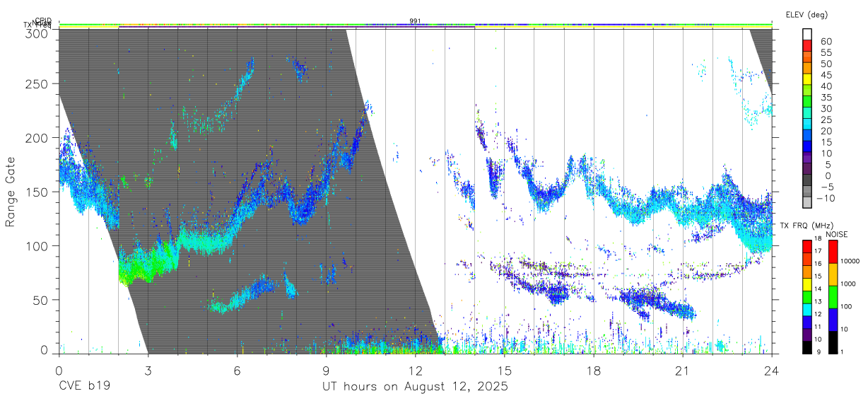Screen dimensions: 868x401
Task: Click the '21' tick on the UT hours axis
Action: pyautogui.click(x=682, y=371)
